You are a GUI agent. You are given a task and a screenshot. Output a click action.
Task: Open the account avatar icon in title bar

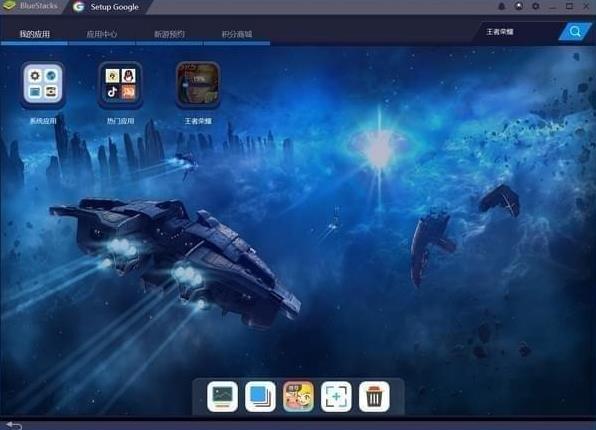[x=518, y=6]
